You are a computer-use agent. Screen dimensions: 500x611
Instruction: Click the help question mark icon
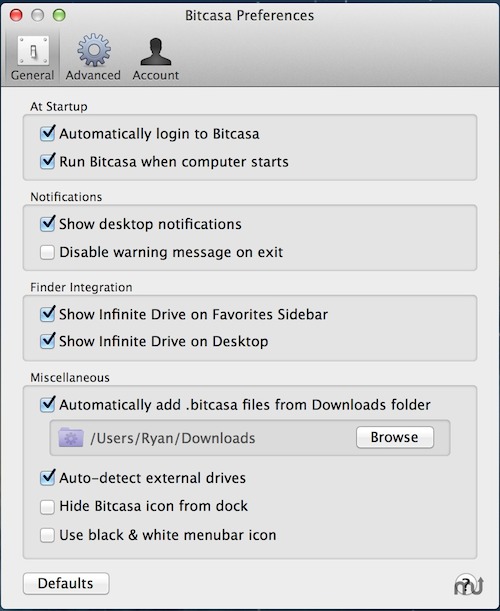pos(466,584)
